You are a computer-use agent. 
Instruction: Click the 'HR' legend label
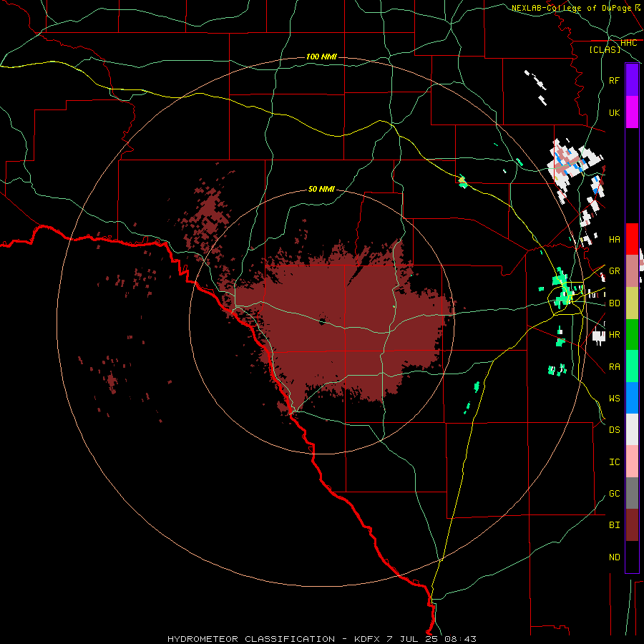pos(614,335)
